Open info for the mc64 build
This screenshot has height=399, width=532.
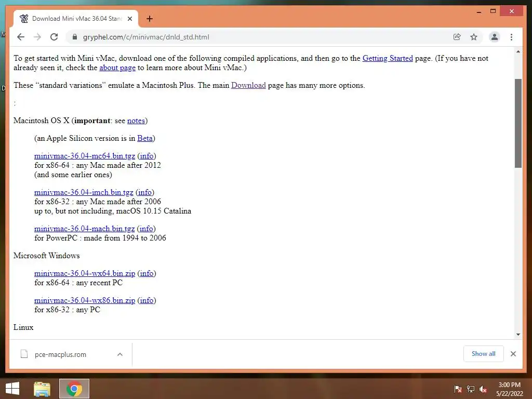click(147, 156)
